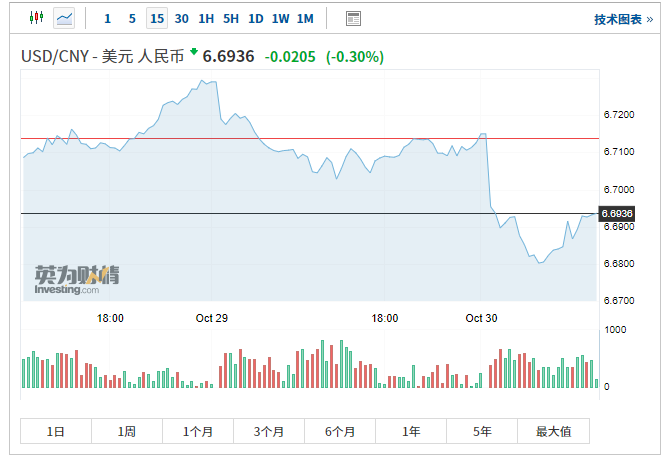Open the USD/CNY - 美元 人民币 title
This screenshot has width=665, height=461.
coord(103,57)
